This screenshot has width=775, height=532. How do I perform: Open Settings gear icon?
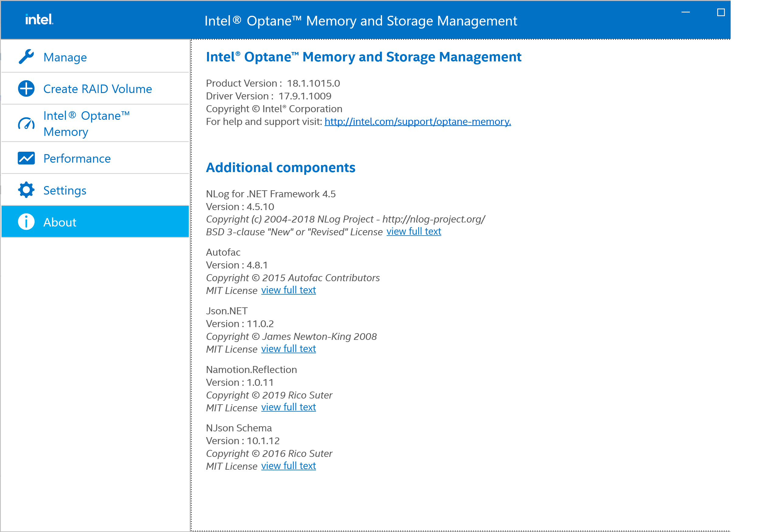[26, 190]
